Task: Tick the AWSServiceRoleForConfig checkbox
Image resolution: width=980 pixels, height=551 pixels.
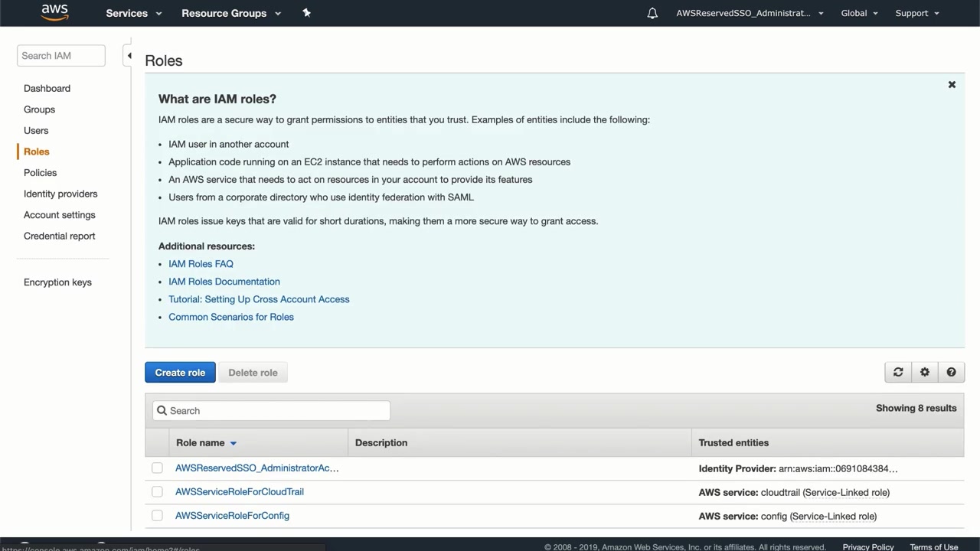Action: (157, 515)
